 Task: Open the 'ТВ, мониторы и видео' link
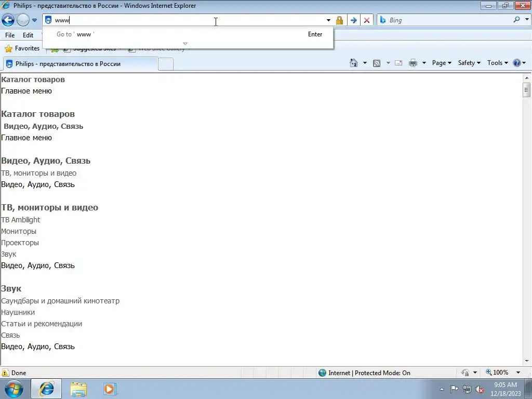tap(38, 173)
